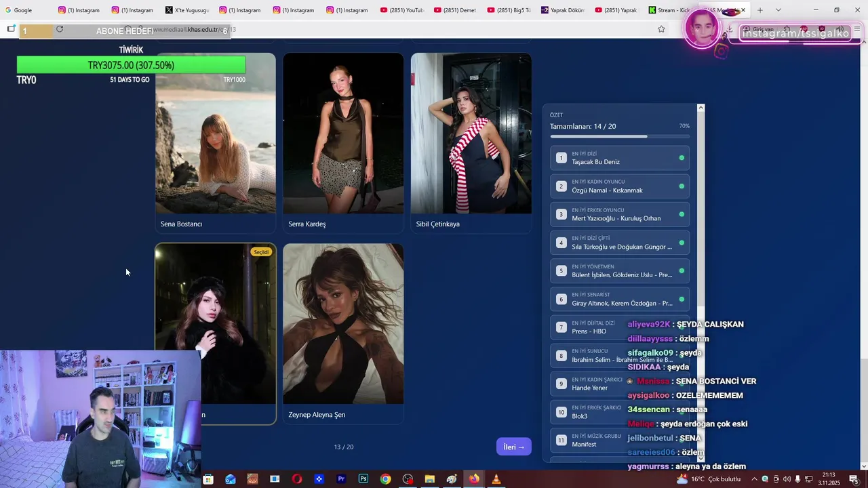The height and width of the screenshot is (488, 868).
Task: Open Adobe Premiere Pro on taskbar
Action: pyautogui.click(x=341, y=479)
